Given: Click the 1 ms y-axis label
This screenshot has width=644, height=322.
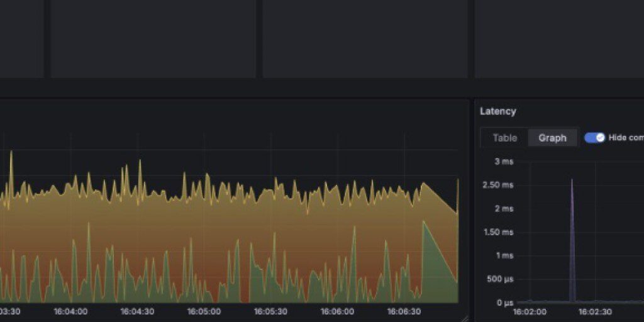Looking at the screenshot, I should (x=504, y=255).
